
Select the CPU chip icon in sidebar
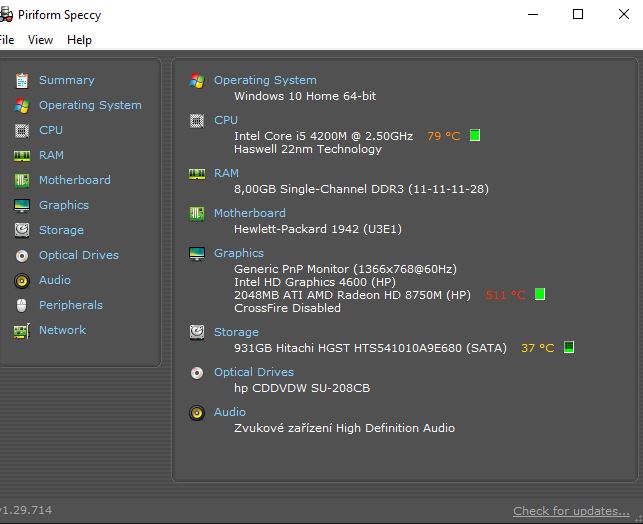[x=22, y=131]
